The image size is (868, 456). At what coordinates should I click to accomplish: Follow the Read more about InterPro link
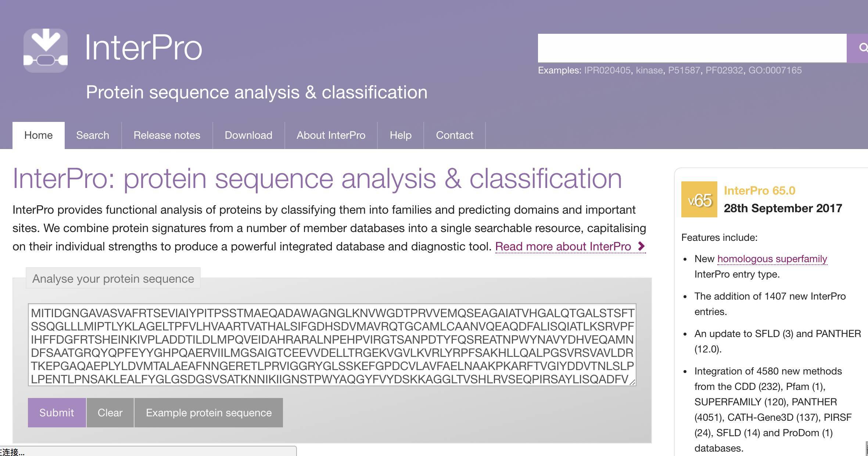[x=563, y=246]
